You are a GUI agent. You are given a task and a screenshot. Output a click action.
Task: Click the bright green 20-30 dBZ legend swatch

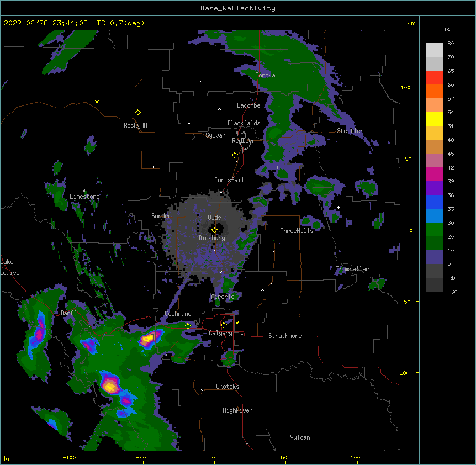pyautogui.click(x=434, y=230)
